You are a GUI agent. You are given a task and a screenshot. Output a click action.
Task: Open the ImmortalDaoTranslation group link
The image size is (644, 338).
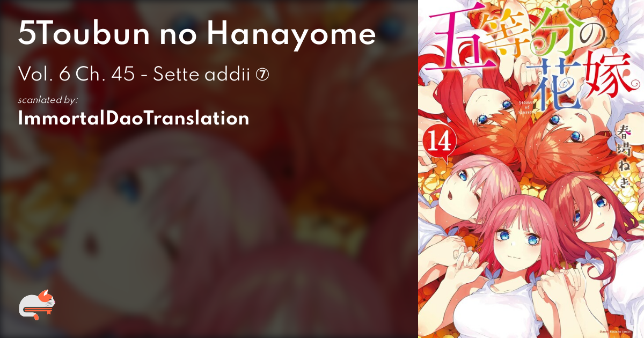pyautogui.click(x=134, y=118)
